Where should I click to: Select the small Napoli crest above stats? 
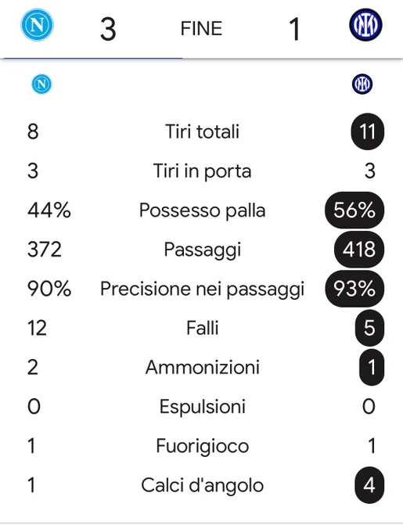[x=41, y=84]
